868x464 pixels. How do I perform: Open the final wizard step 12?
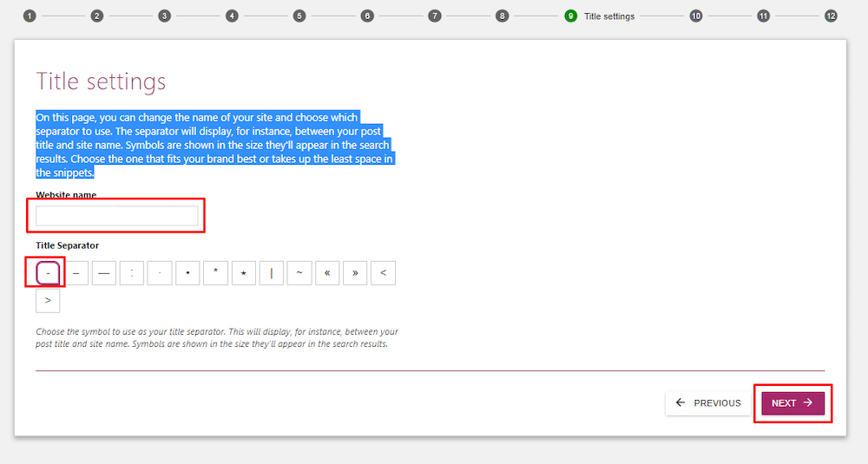[x=831, y=16]
